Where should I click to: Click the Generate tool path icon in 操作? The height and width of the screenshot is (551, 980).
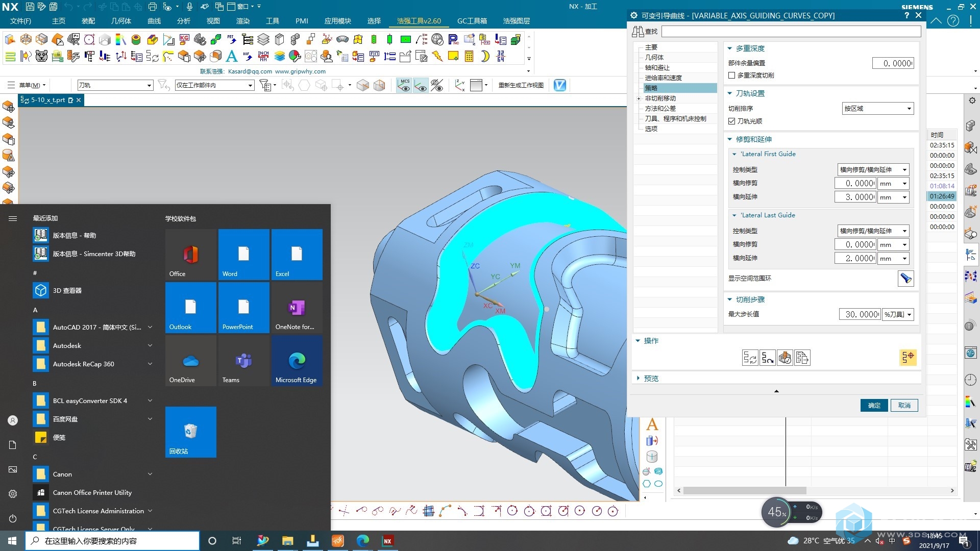click(x=750, y=358)
